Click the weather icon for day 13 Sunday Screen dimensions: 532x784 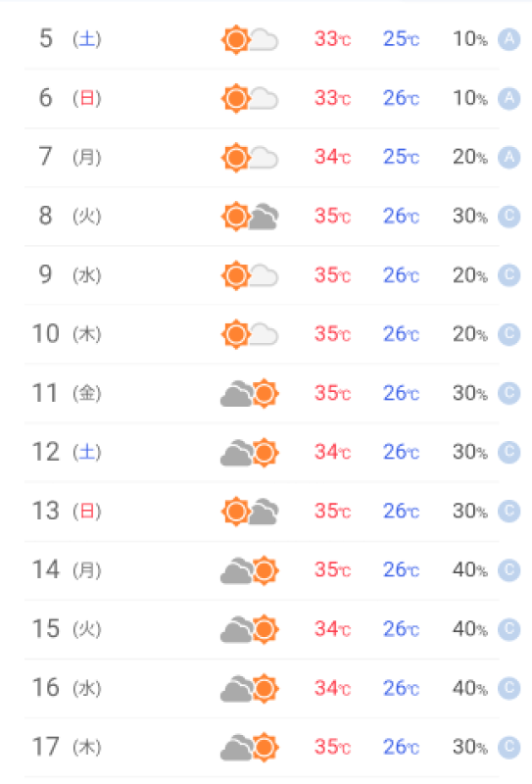(x=250, y=512)
